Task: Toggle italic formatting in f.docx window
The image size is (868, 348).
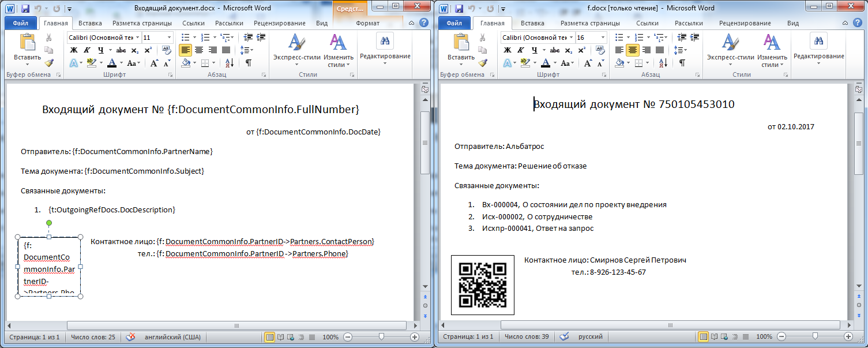Action: 520,50
